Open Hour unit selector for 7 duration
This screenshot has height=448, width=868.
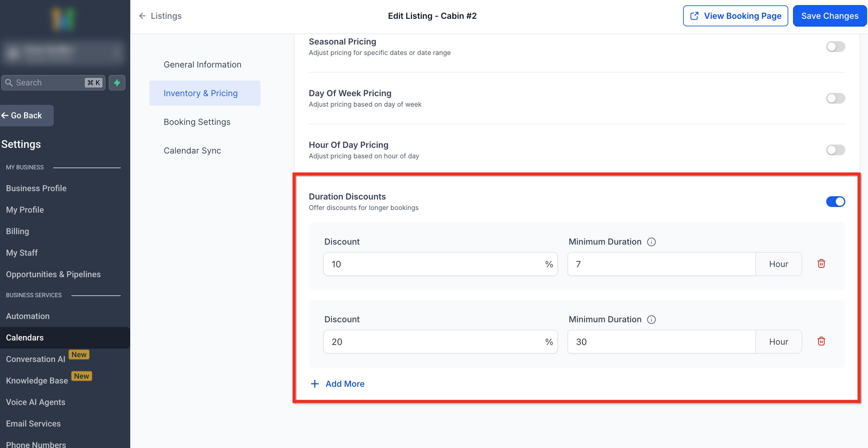778,264
